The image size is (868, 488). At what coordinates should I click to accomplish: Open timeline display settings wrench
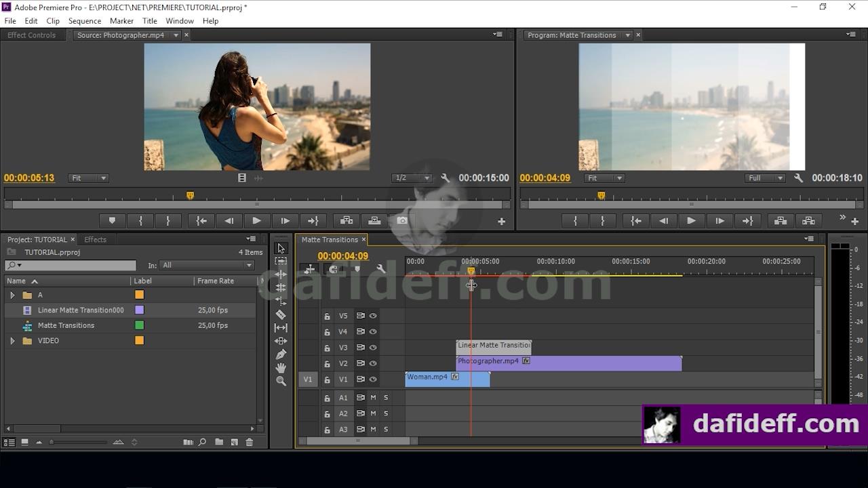[380, 269]
